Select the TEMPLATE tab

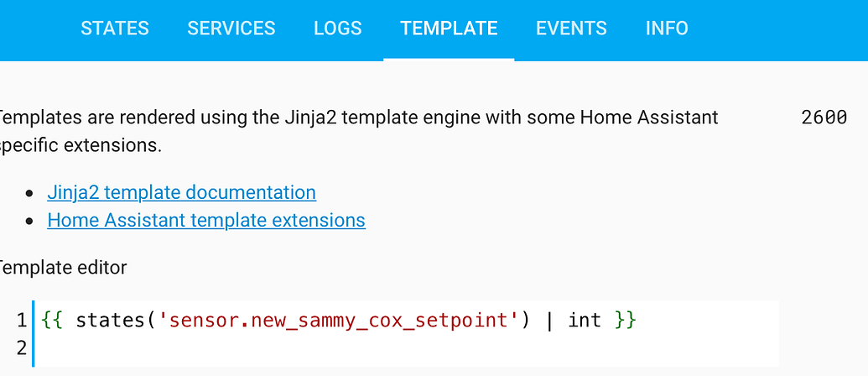449,29
